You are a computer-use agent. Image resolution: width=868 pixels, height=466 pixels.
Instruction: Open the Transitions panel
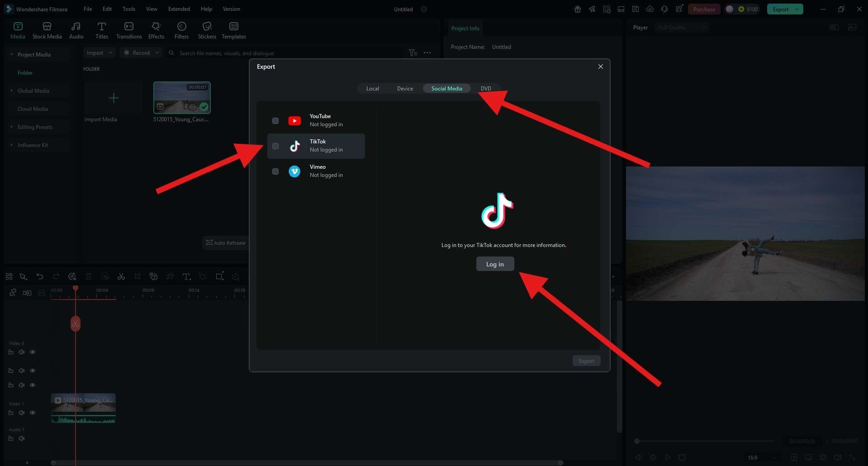[x=129, y=30]
